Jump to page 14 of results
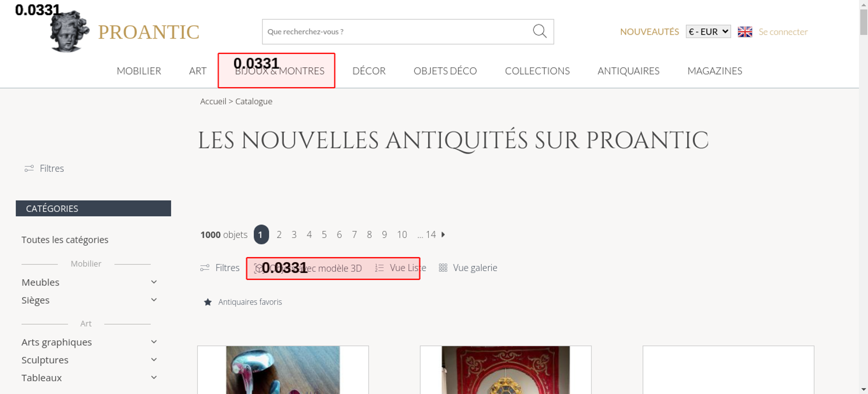The width and height of the screenshot is (868, 394). 431,234
